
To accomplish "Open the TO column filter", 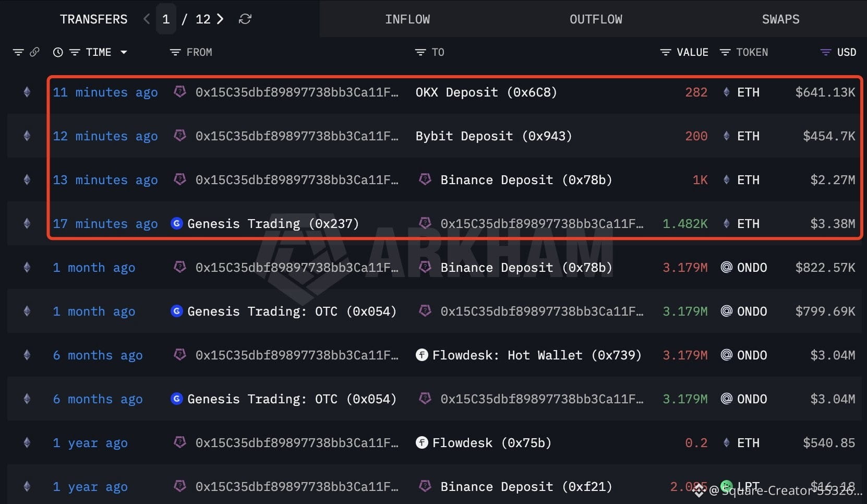I will (420, 52).
